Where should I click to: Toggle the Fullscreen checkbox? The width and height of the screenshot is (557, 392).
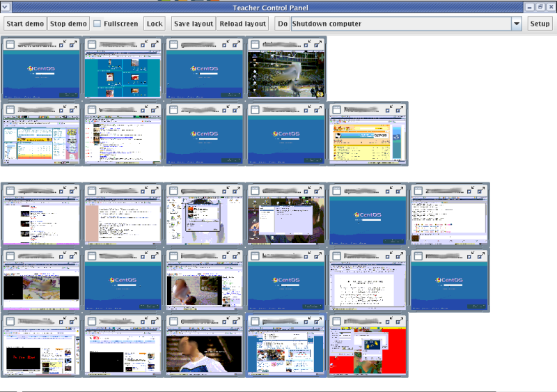point(97,24)
